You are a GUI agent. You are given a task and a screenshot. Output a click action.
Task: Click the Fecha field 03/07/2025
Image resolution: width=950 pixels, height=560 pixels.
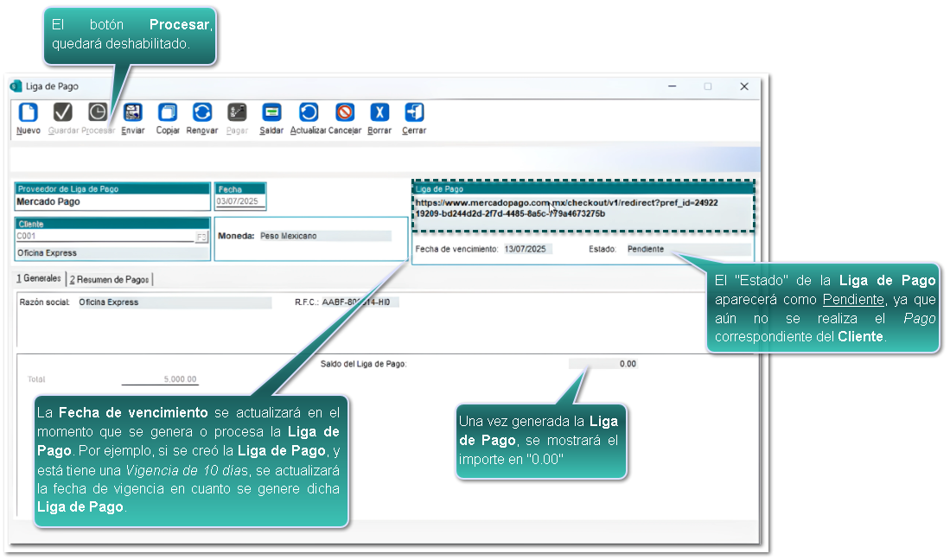point(240,201)
